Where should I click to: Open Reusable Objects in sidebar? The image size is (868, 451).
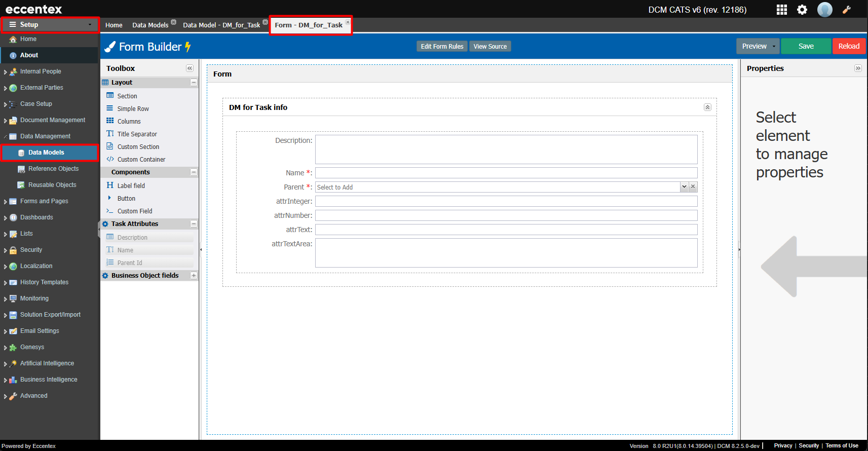[52, 185]
